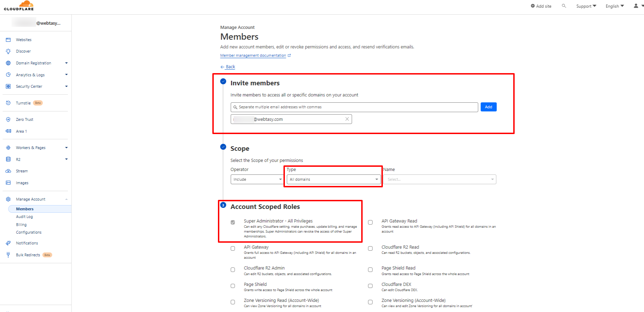The image size is (644, 312).
Task: Open Configurations in sidebar
Action: point(29,232)
